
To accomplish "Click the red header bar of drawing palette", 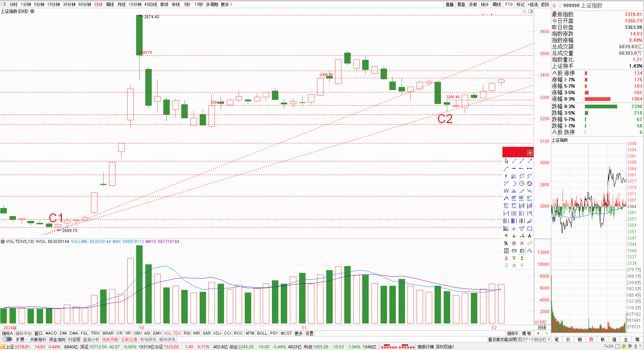I will [514, 152].
